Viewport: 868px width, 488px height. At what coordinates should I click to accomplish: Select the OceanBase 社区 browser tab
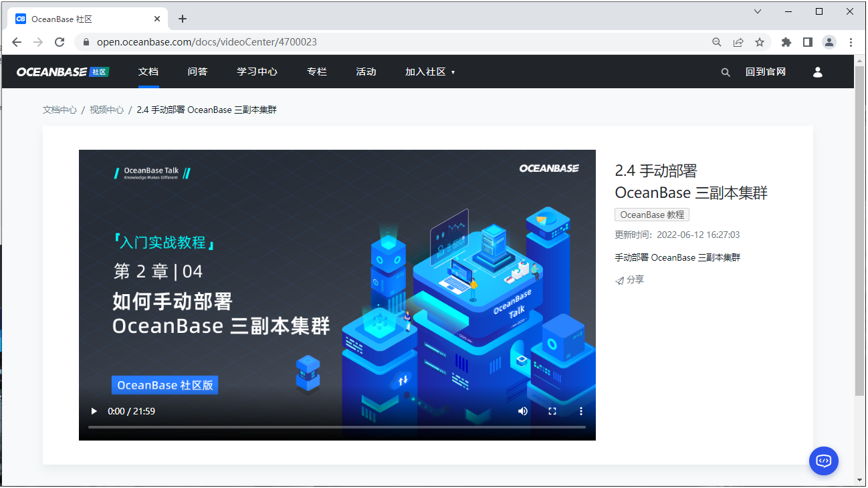point(88,19)
